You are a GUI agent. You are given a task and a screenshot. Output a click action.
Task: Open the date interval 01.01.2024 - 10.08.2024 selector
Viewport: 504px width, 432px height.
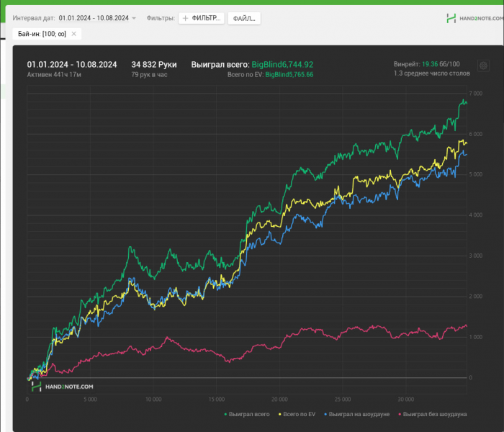point(94,18)
